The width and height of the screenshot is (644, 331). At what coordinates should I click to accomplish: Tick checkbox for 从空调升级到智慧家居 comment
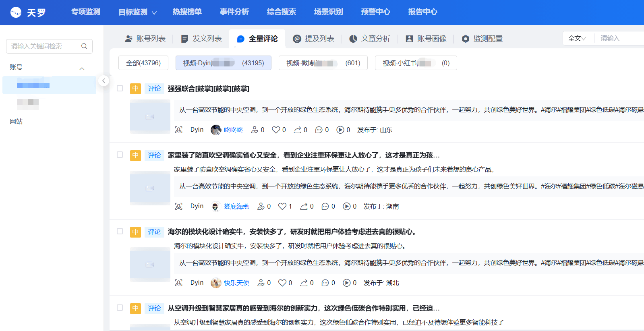(x=120, y=308)
